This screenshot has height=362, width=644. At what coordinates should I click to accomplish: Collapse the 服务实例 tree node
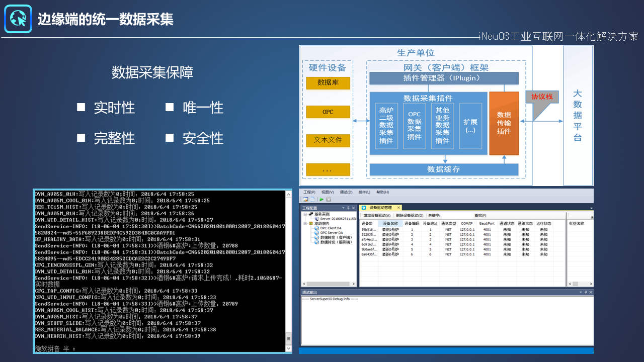tap(304, 214)
